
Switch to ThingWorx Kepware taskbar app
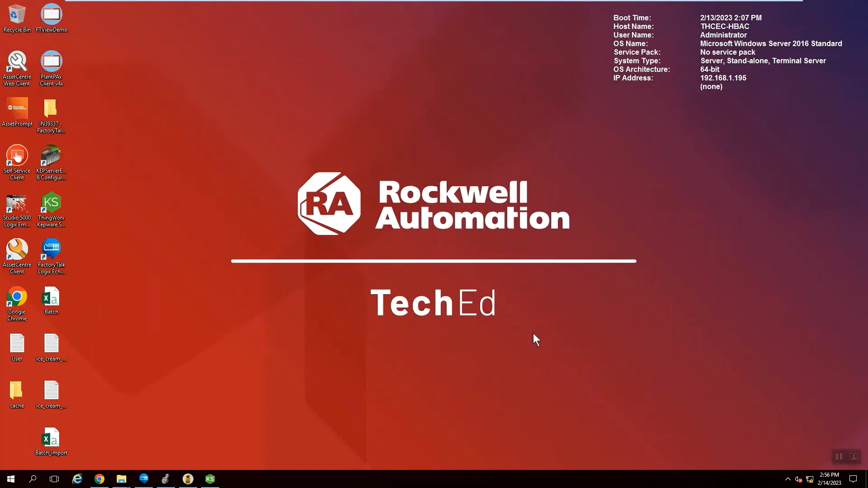pos(210,479)
